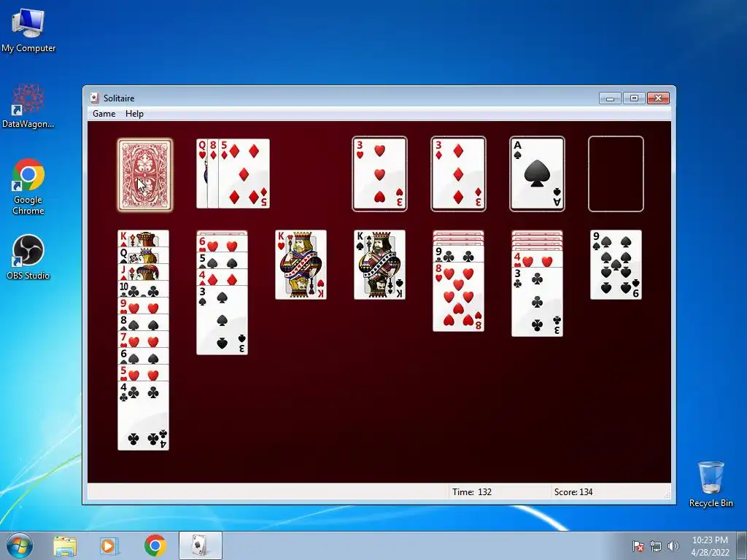The height and width of the screenshot is (560, 747).
Task: Click the 3 of diamonds foundation pile
Action: [458, 174]
